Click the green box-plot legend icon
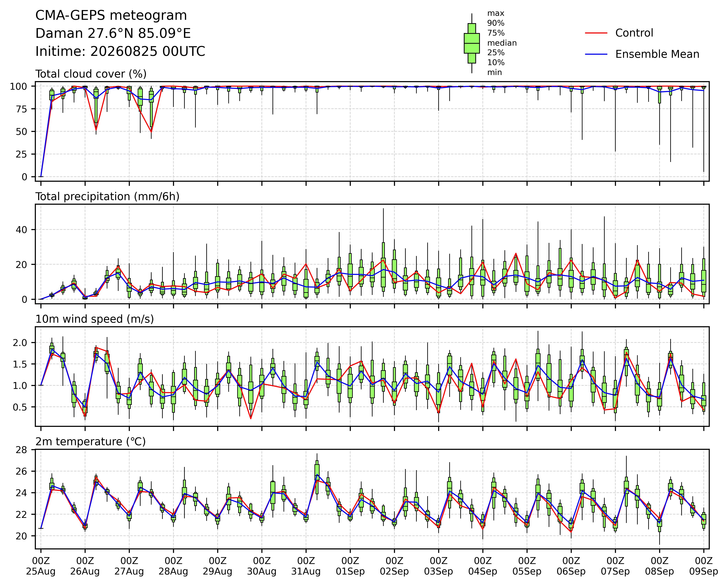This screenshot has height=586, width=728. [x=472, y=43]
